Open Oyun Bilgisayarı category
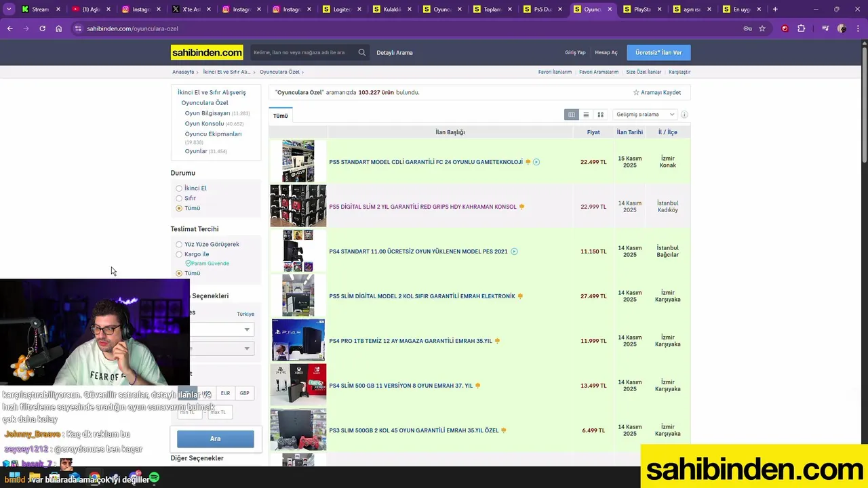 pos(208,113)
